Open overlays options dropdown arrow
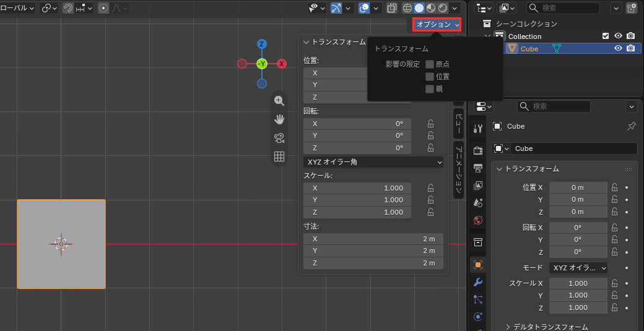This screenshot has height=331, width=644. point(376,8)
